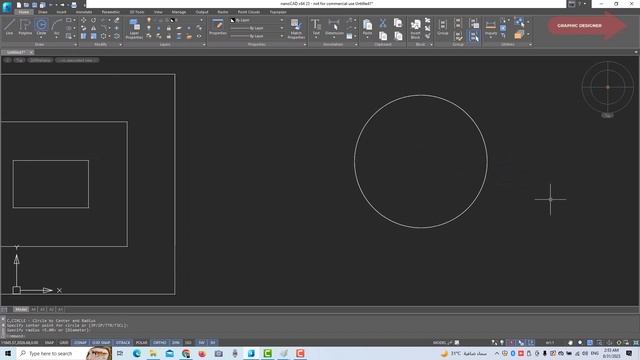Click the MODEL space button in status bar
640x360 pixels.
(439, 342)
